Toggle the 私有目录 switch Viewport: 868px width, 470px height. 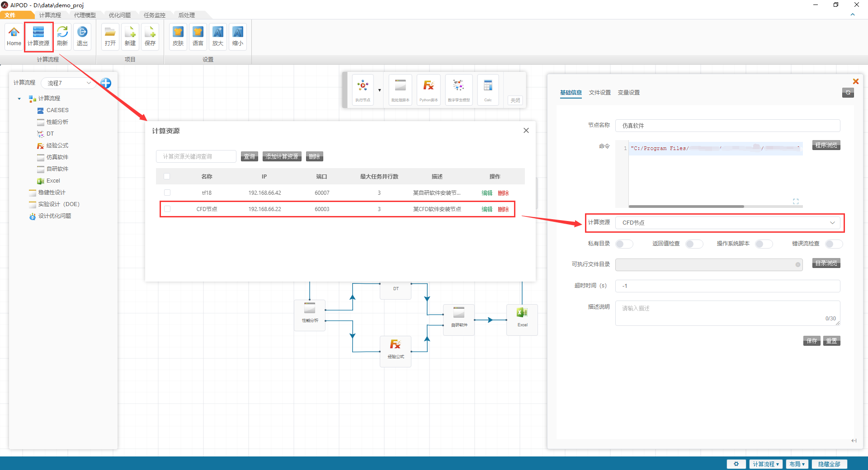point(624,244)
